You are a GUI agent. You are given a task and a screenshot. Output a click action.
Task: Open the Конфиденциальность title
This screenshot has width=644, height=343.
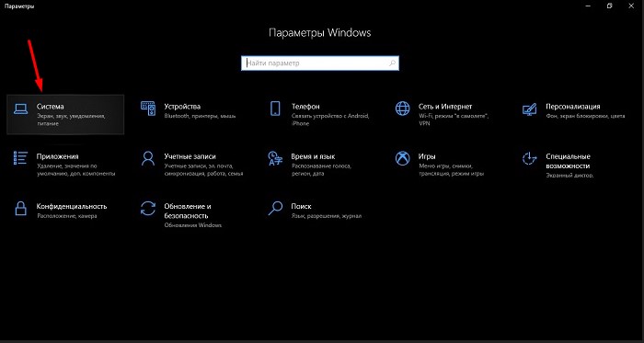coord(72,206)
